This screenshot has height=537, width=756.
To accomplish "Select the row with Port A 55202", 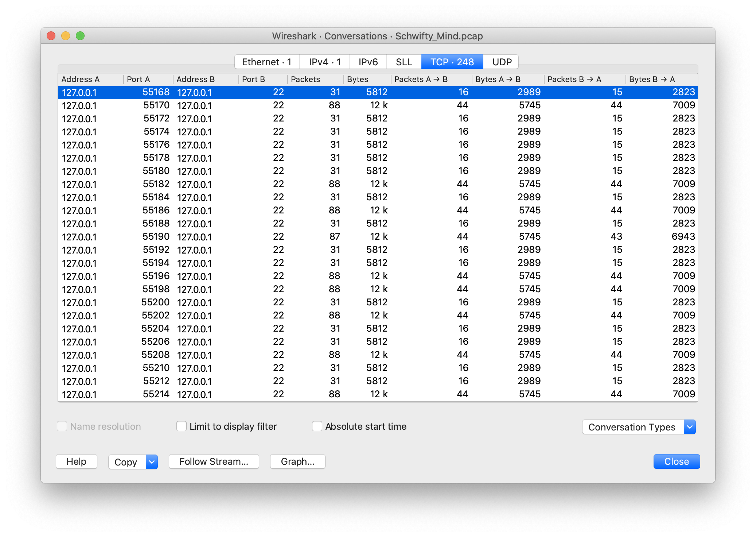I will click(x=378, y=316).
